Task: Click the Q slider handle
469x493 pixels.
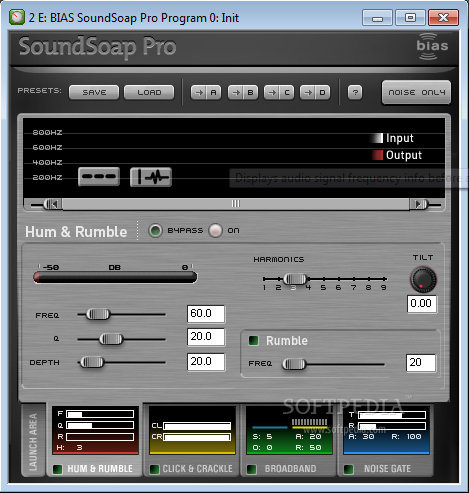Action: pos(111,339)
